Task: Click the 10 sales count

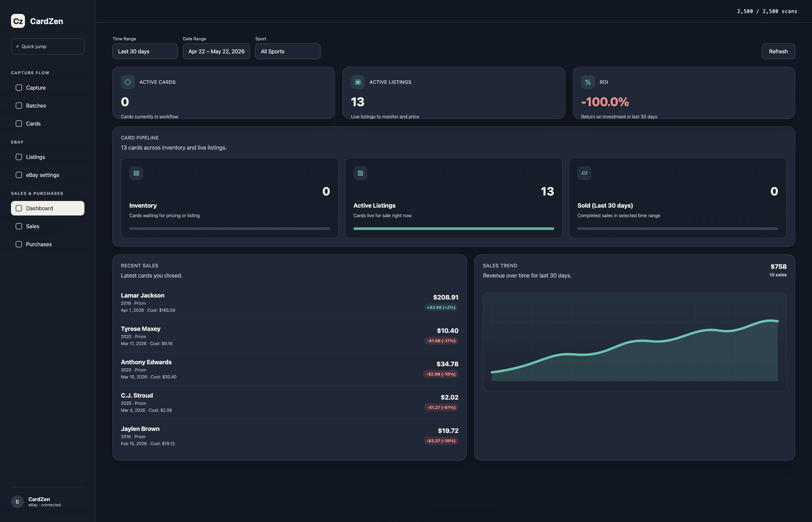Action: tap(778, 275)
